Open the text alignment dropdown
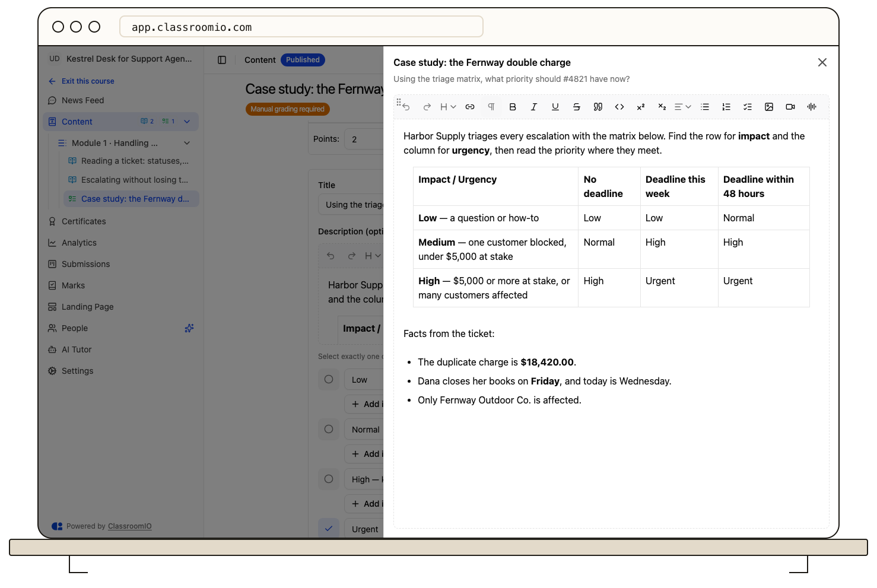Image resolution: width=877 pixels, height=588 pixels. tap(683, 107)
